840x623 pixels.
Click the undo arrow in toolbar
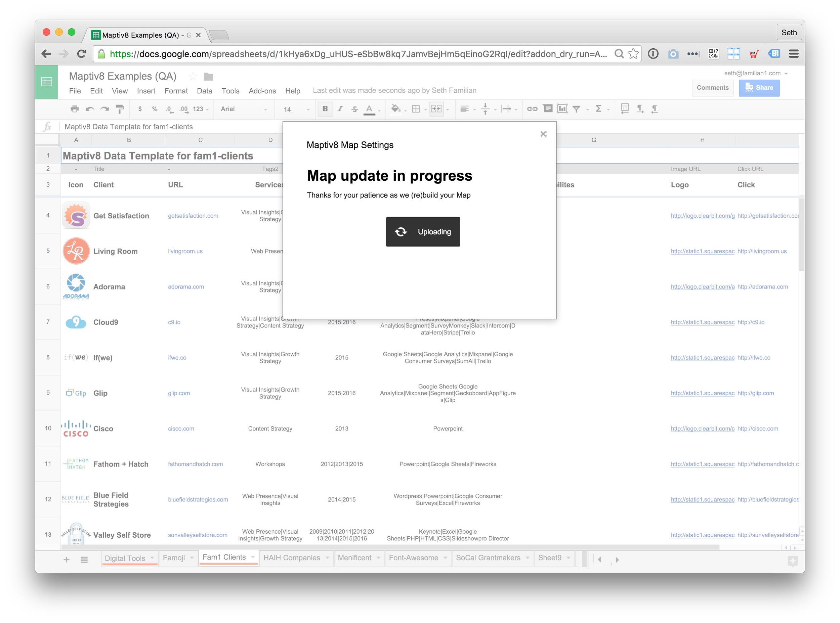90,109
